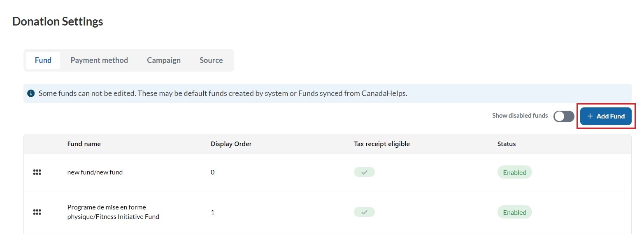Click the Status column header
644x244 pixels.
(507, 144)
